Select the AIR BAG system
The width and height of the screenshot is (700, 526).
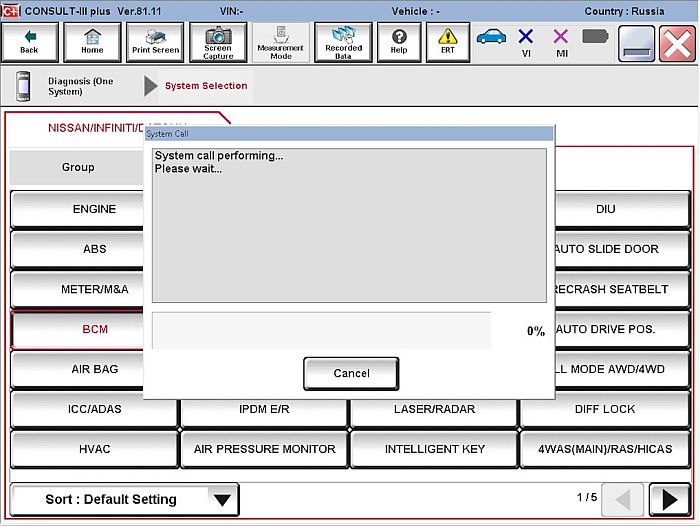point(78,369)
